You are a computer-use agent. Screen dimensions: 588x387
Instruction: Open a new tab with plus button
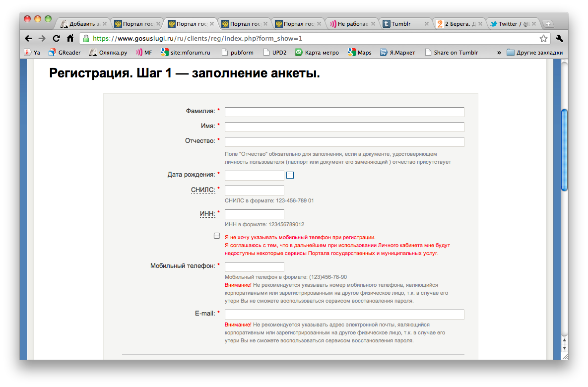coord(548,24)
